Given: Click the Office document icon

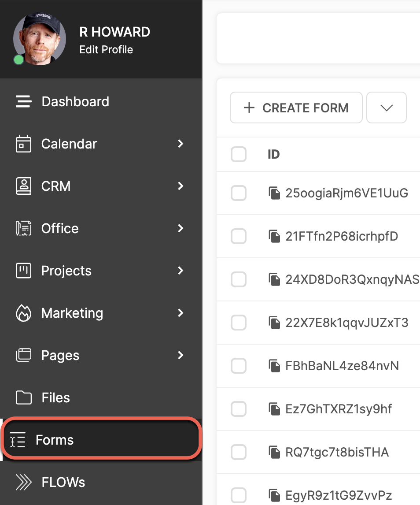Looking at the screenshot, I should (x=23, y=228).
